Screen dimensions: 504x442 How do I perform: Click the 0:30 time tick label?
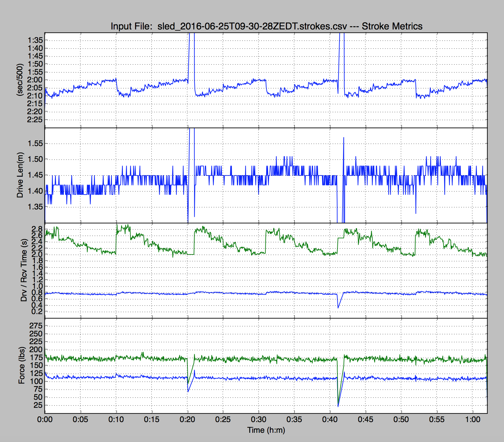(x=259, y=420)
